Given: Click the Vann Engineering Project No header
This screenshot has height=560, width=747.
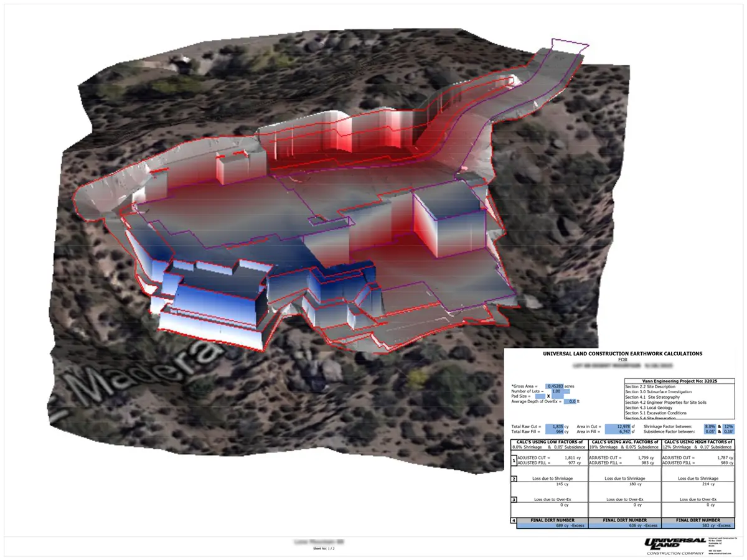Looking at the screenshot, I should point(680,380).
